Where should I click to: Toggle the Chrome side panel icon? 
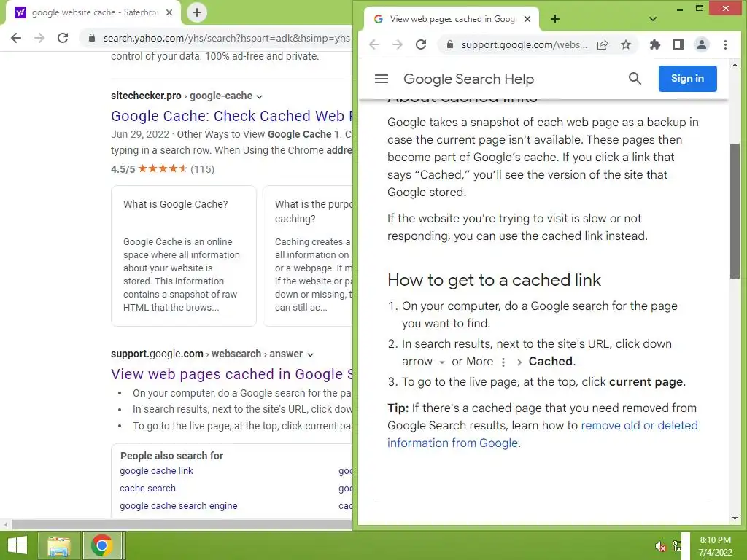point(678,44)
